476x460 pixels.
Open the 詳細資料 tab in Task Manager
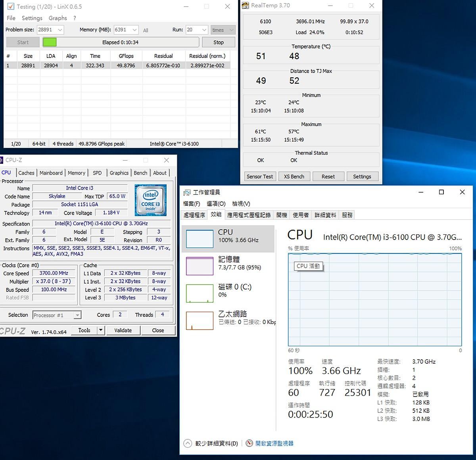(x=325, y=215)
